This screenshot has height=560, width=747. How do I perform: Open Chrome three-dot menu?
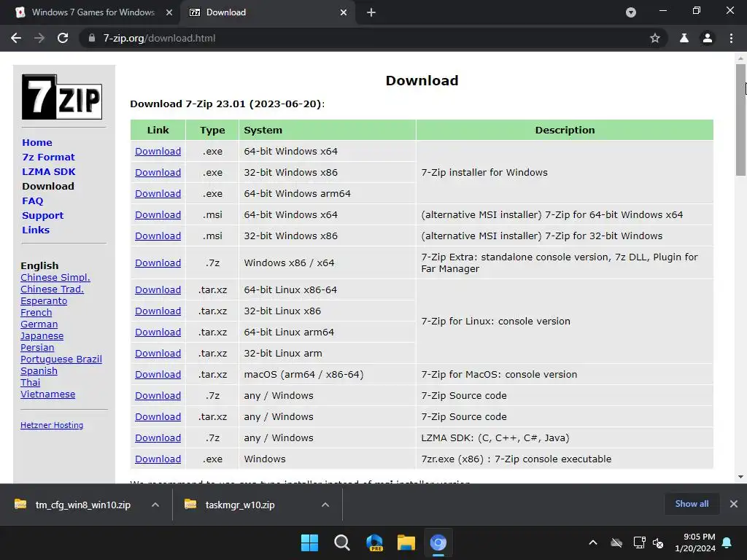click(731, 38)
